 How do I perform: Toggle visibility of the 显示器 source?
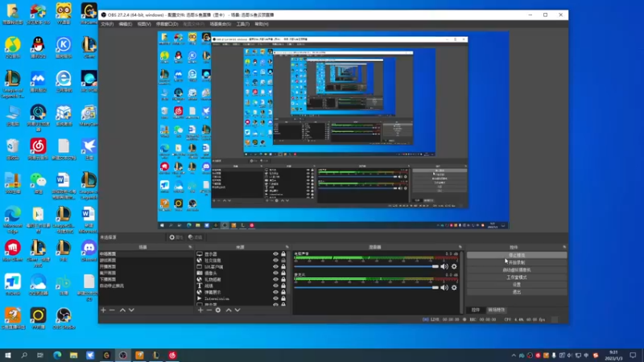click(275, 254)
